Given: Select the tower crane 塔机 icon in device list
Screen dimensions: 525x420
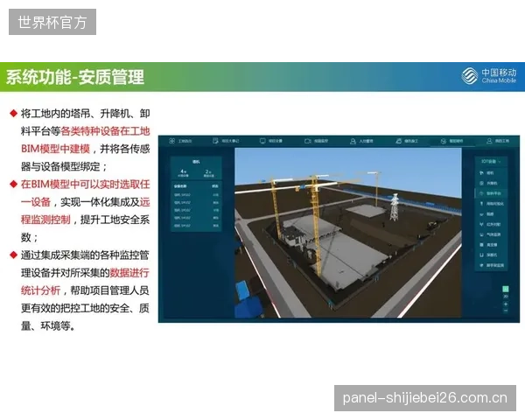Looking at the screenshot, I should (481, 173).
